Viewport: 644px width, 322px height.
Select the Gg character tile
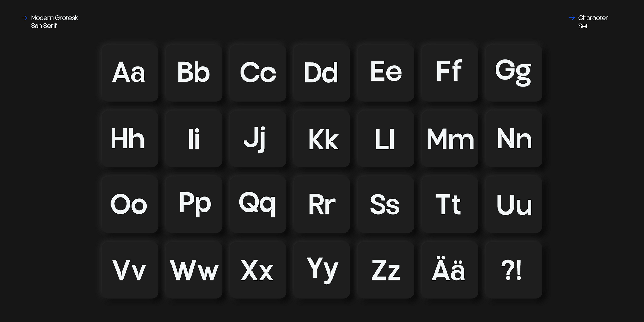[x=514, y=73]
